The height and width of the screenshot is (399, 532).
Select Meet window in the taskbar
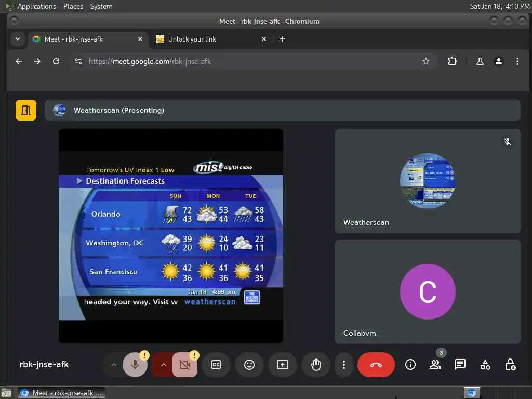coord(61,393)
